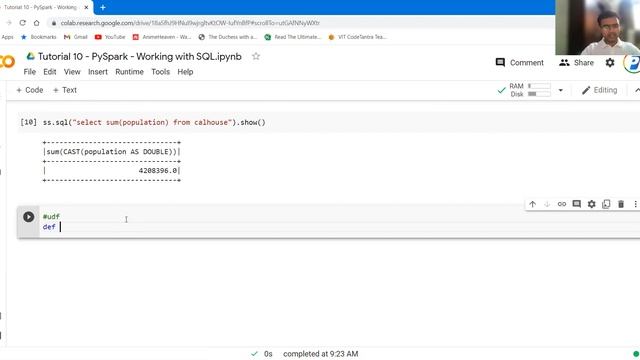Image resolution: width=640 pixels, height=360 pixels.
Task: Expand RAM and Disk runtime dropdown
Action: (560, 90)
